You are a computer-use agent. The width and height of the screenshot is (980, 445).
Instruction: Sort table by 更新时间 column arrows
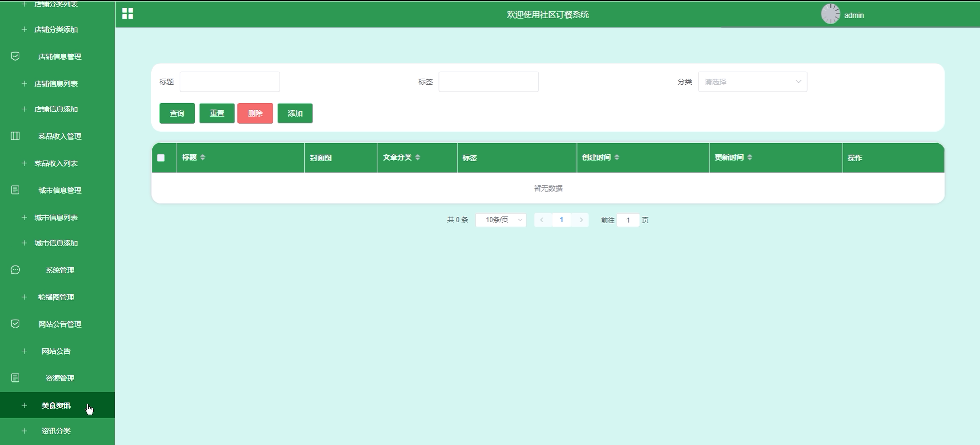click(750, 157)
